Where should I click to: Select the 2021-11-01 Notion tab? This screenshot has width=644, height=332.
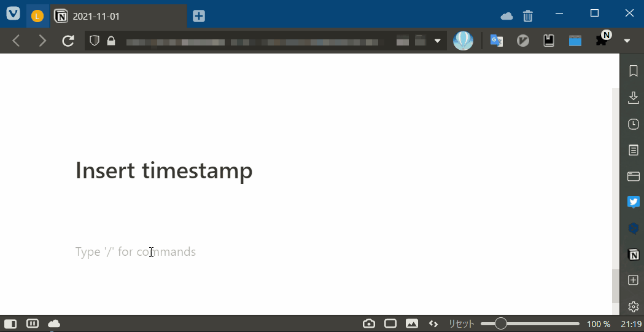click(118, 16)
